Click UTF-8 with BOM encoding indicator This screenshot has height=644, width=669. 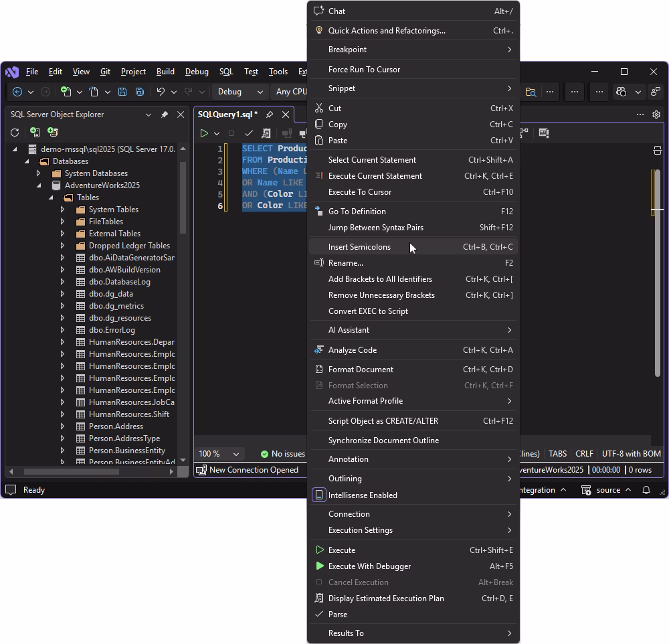point(631,453)
